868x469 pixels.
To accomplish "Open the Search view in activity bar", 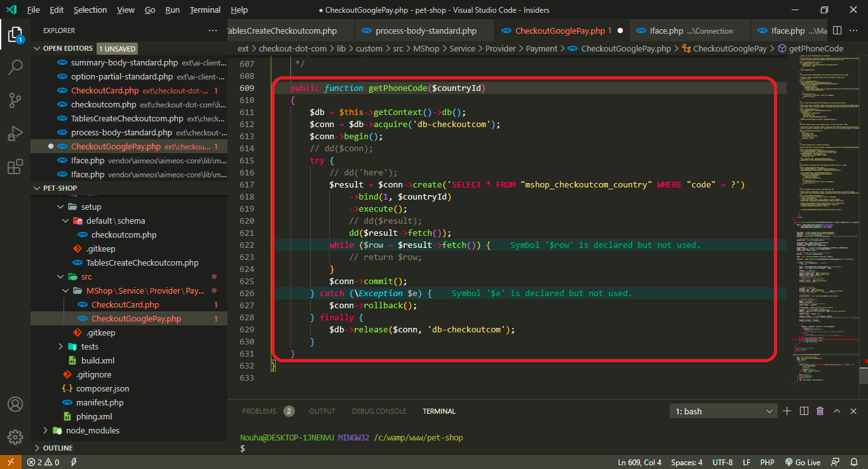I will point(15,67).
